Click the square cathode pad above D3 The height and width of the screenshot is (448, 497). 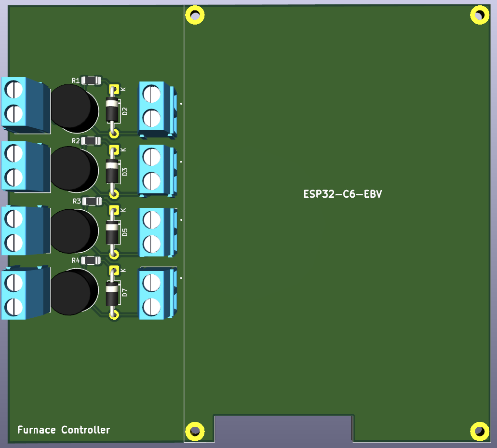point(114,149)
